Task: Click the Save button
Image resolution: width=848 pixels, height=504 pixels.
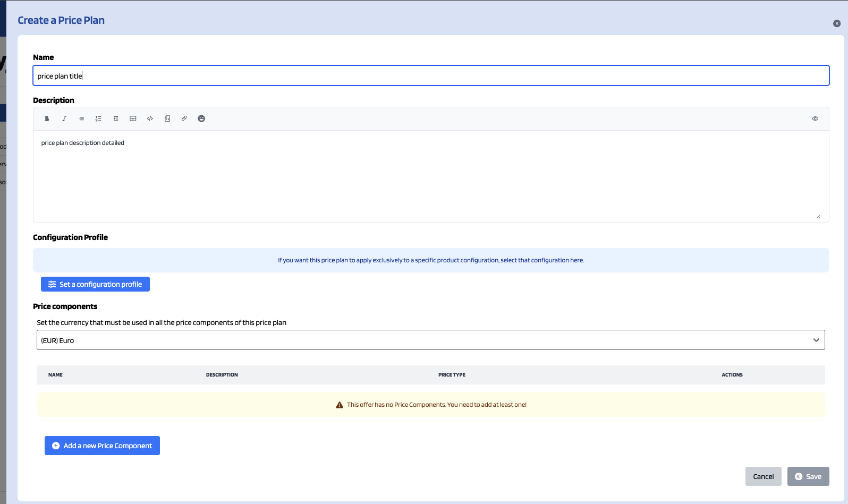Action: (808, 476)
